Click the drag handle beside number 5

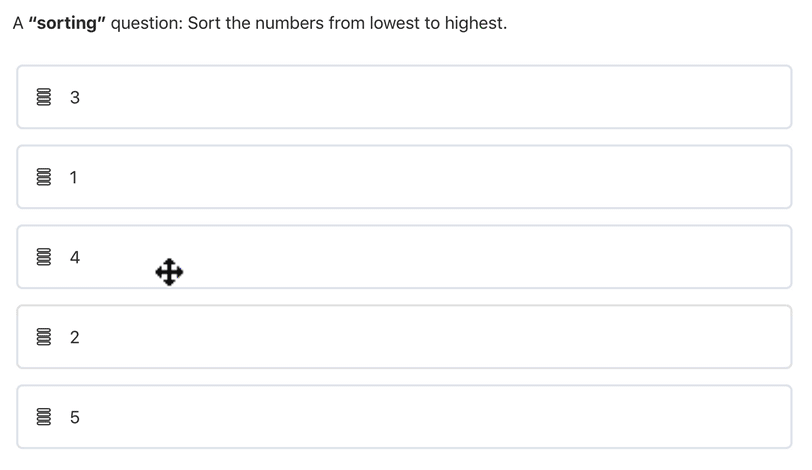pyautogui.click(x=43, y=418)
